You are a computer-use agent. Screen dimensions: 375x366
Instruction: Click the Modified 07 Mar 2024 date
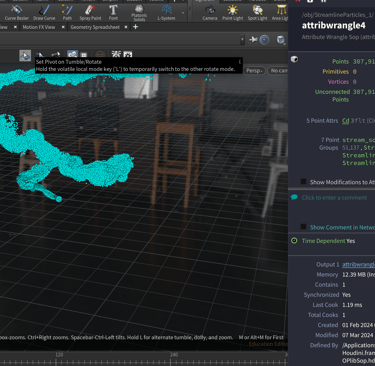click(x=358, y=335)
